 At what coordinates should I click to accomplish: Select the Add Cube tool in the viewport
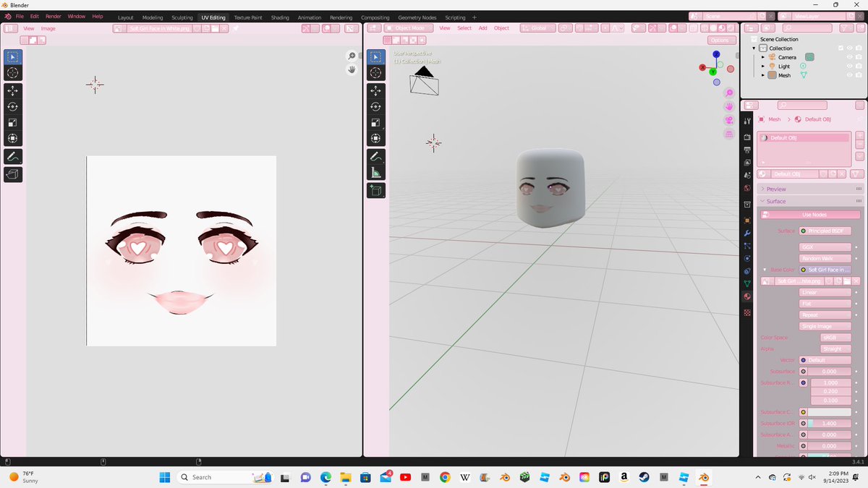(376, 190)
